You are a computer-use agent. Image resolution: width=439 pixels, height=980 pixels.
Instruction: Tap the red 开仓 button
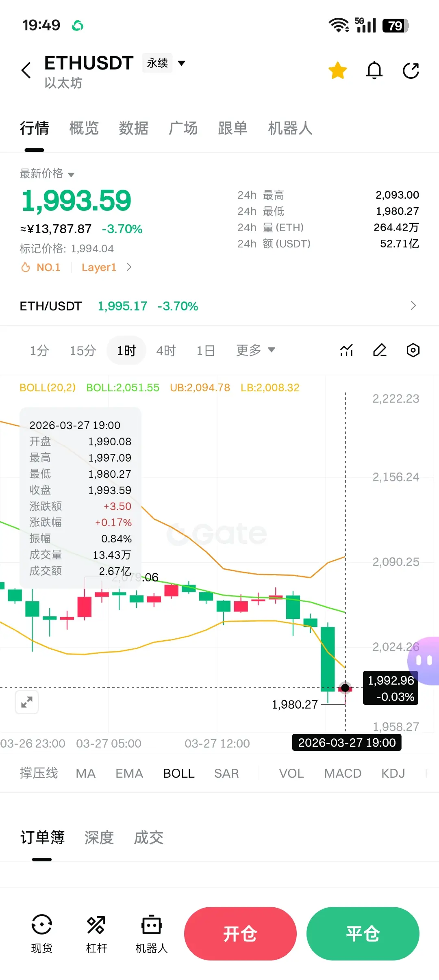pyautogui.click(x=240, y=934)
